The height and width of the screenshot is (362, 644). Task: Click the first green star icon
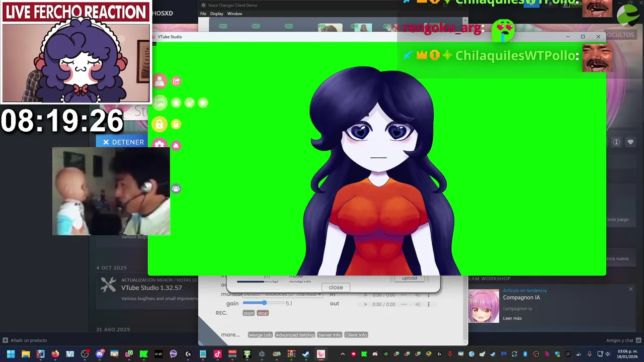[x=176, y=103]
